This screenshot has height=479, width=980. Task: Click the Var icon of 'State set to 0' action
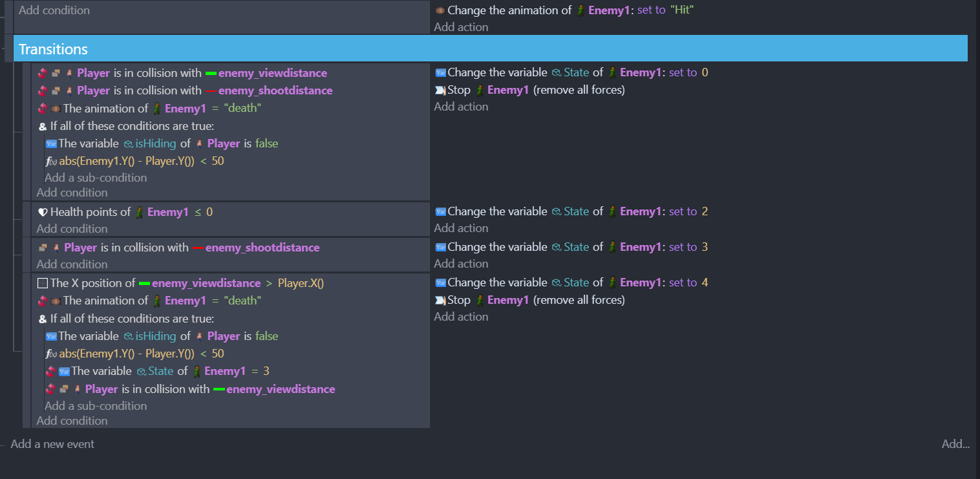(x=441, y=72)
